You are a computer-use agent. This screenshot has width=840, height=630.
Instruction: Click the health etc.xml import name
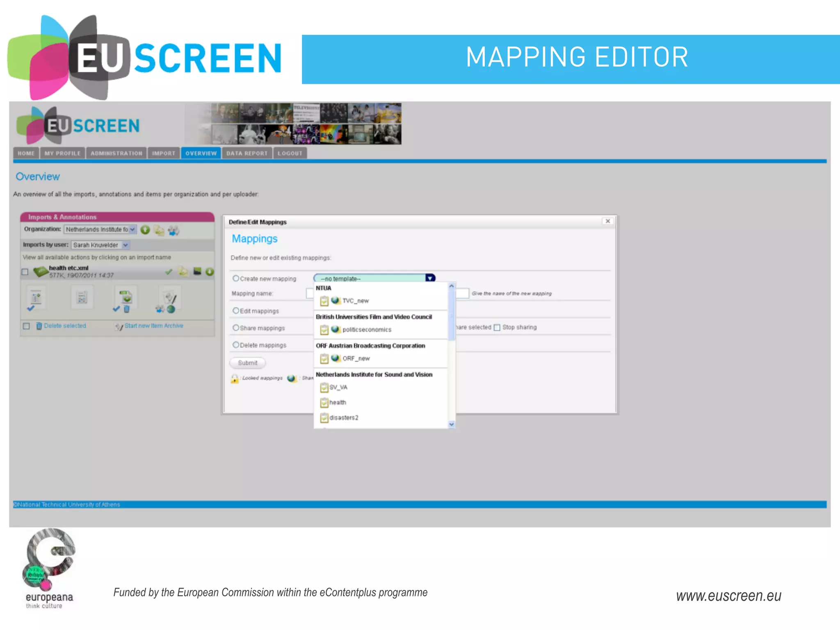pos(68,268)
